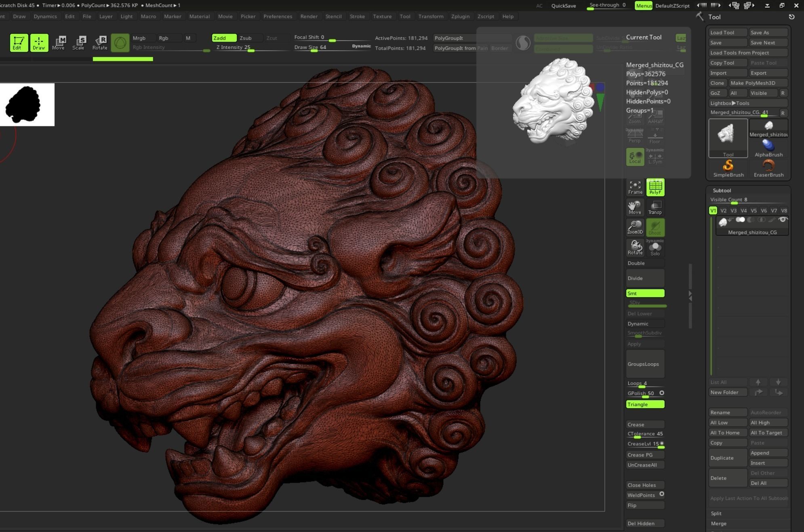This screenshot has height=532, width=804.
Task: Activate the Draw mode icon
Action: click(x=39, y=43)
